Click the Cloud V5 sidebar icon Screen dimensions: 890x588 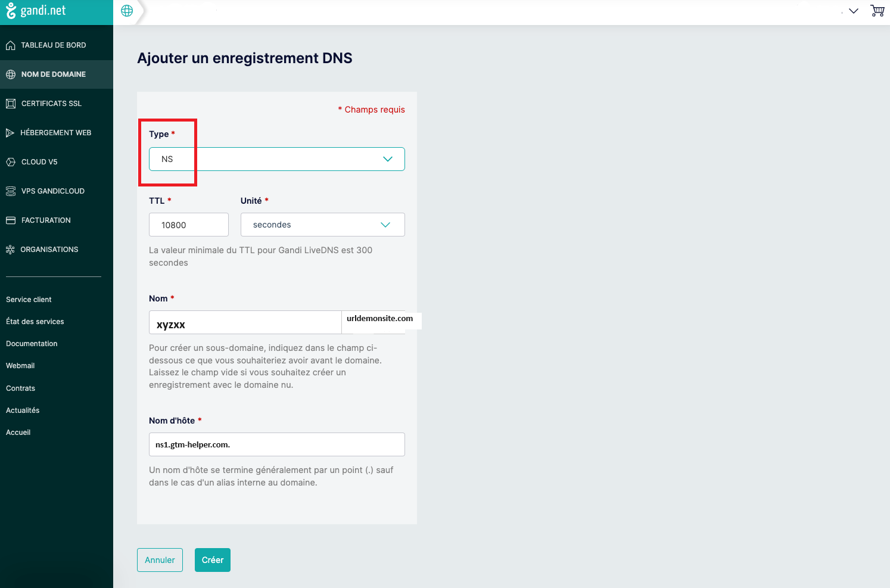click(11, 162)
